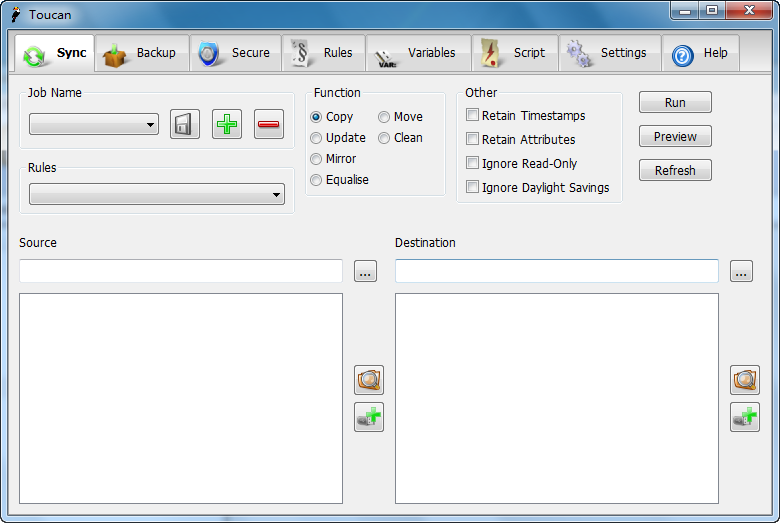780x523 pixels.
Task: Expand the source tree with magnifier icon
Action: [369, 380]
